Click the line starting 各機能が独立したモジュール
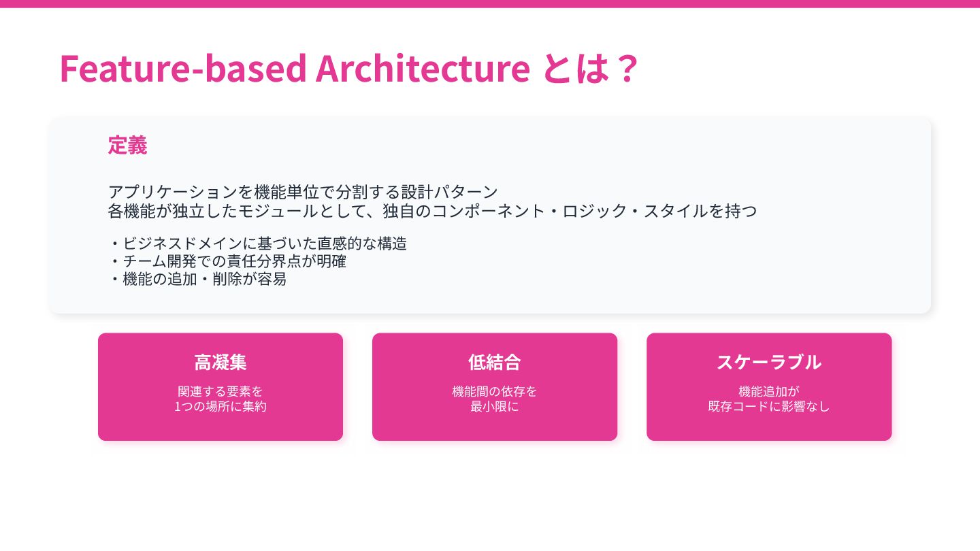The height and width of the screenshot is (551, 980). [x=432, y=211]
